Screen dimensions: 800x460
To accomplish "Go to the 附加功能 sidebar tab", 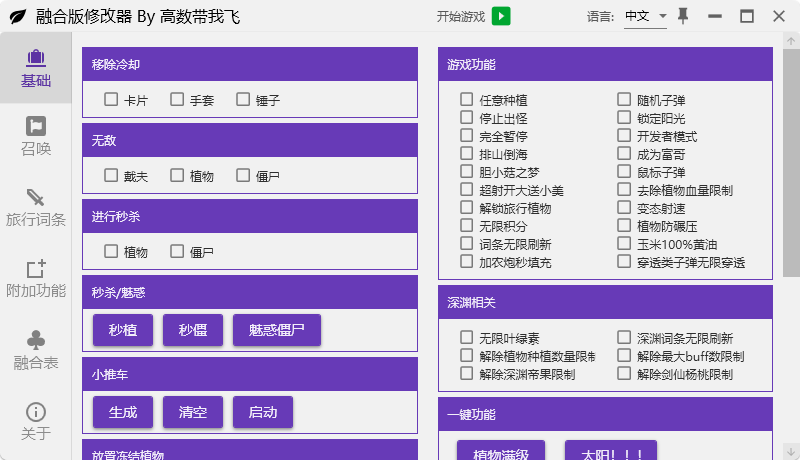I will point(36,279).
